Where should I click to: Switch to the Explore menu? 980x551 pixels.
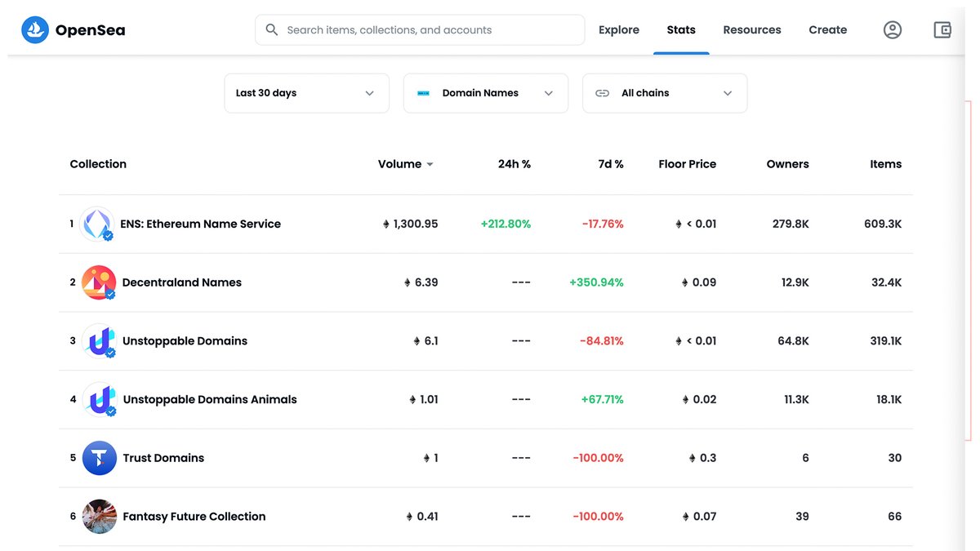click(x=618, y=29)
